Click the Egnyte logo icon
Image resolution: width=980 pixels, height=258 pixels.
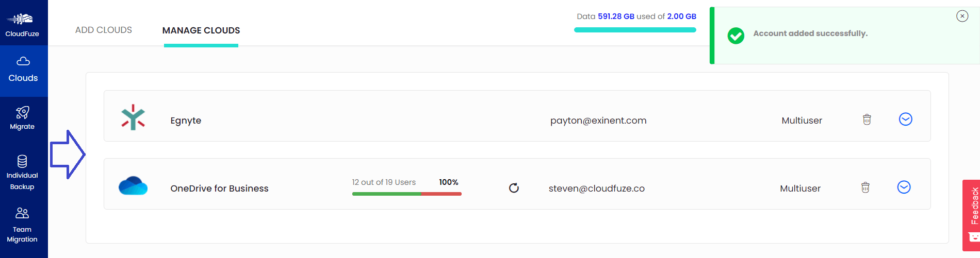point(133,117)
